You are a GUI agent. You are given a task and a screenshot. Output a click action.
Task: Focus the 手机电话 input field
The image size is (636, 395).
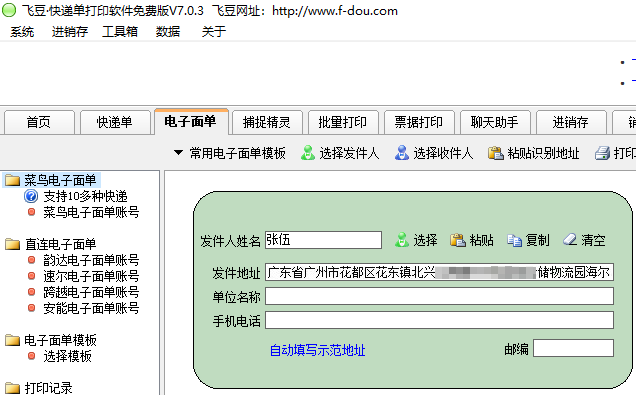coord(439,320)
